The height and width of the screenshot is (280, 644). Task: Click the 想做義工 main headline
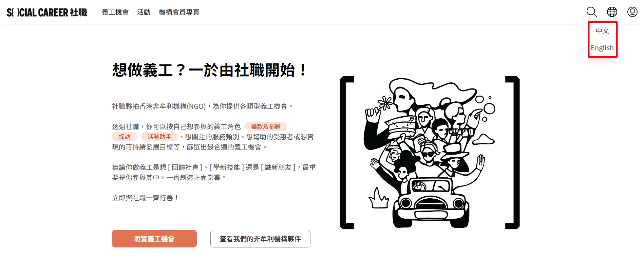(x=210, y=70)
